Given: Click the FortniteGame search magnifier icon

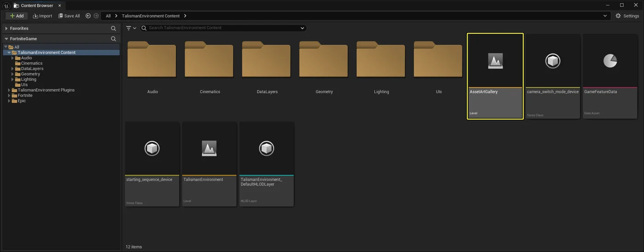Looking at the screenshot, I should click(x=114, y=39).
